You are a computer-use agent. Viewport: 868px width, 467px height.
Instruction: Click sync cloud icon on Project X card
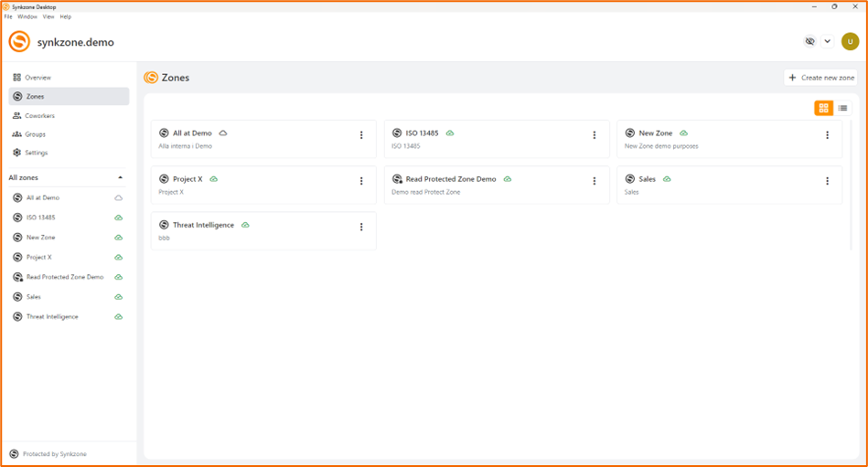point(214,179)
